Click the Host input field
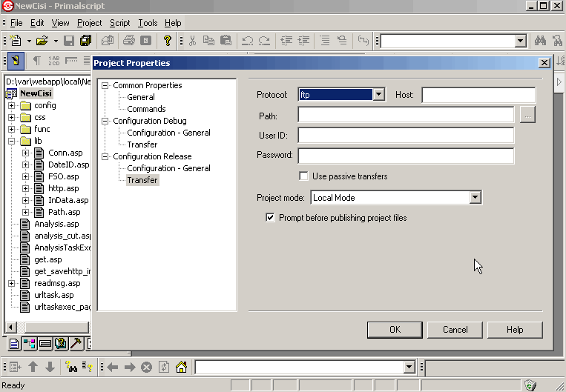566x392 pixels. 478,95
